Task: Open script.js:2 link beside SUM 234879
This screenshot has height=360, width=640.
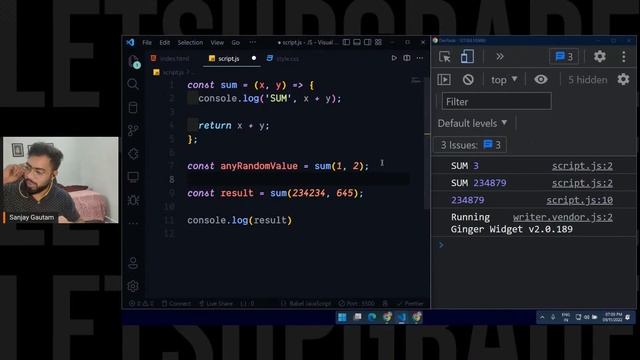Action: pos(582,183)
